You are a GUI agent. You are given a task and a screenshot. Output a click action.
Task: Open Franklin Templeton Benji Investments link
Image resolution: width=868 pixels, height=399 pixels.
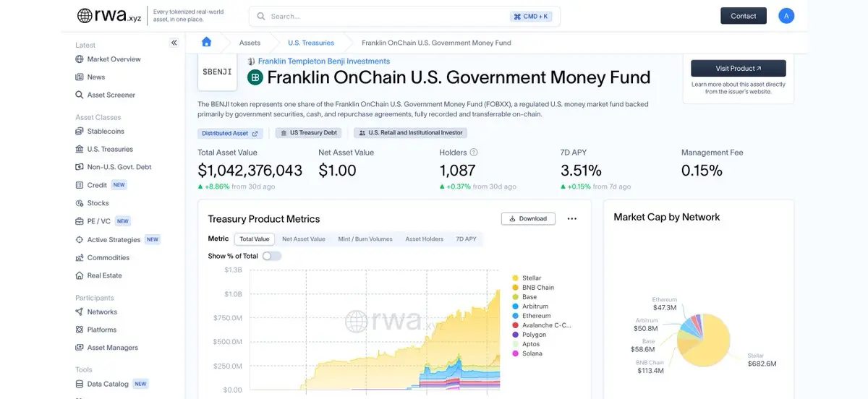(x=323, y=61)
